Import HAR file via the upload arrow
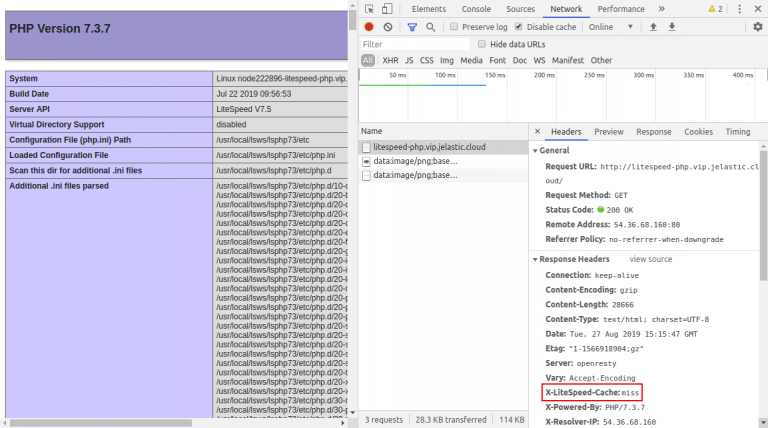This screenshot has height=428, width=768. click(653, 27)
